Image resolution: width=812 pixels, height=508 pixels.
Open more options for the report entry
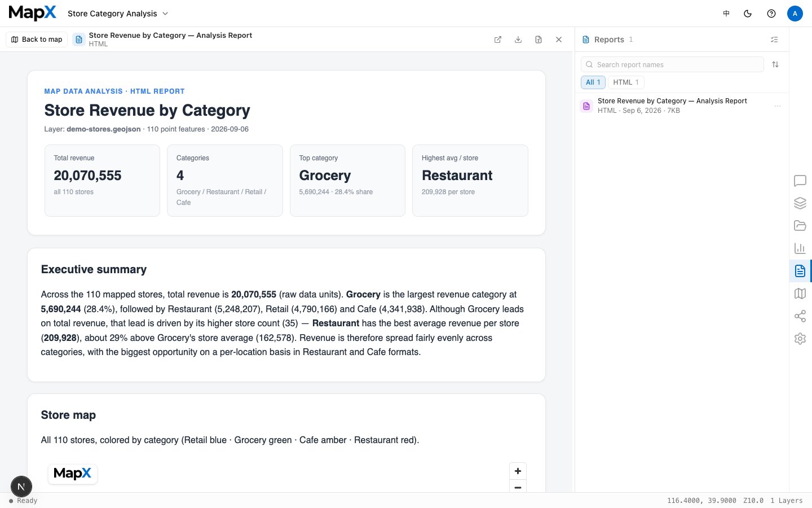click(778, 106)
